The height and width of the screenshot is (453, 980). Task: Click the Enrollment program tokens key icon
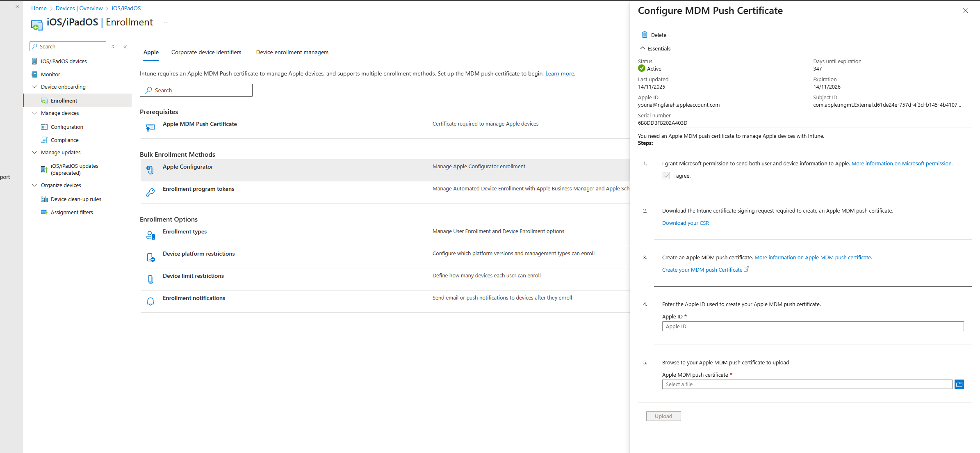[150, 192]
